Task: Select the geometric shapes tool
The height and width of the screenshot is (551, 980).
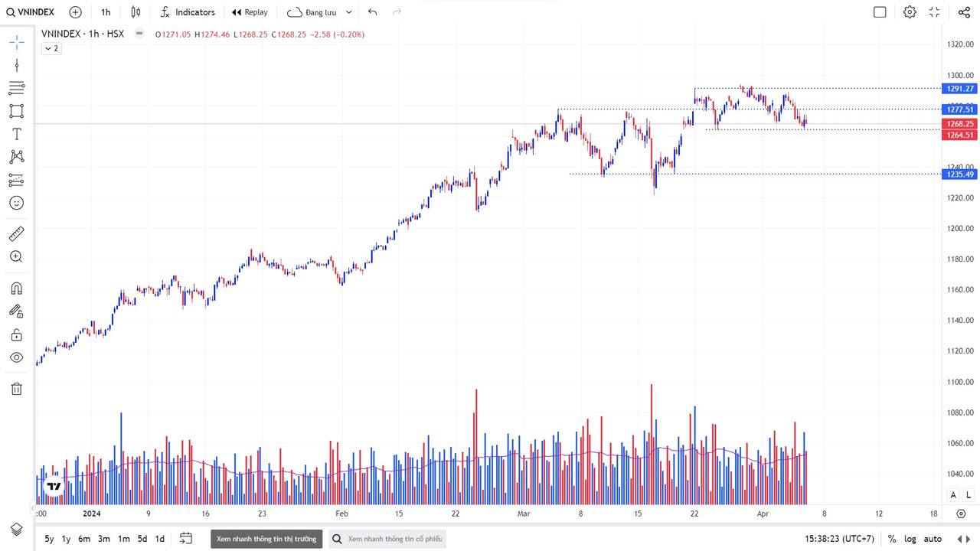Action: [17, 111]
